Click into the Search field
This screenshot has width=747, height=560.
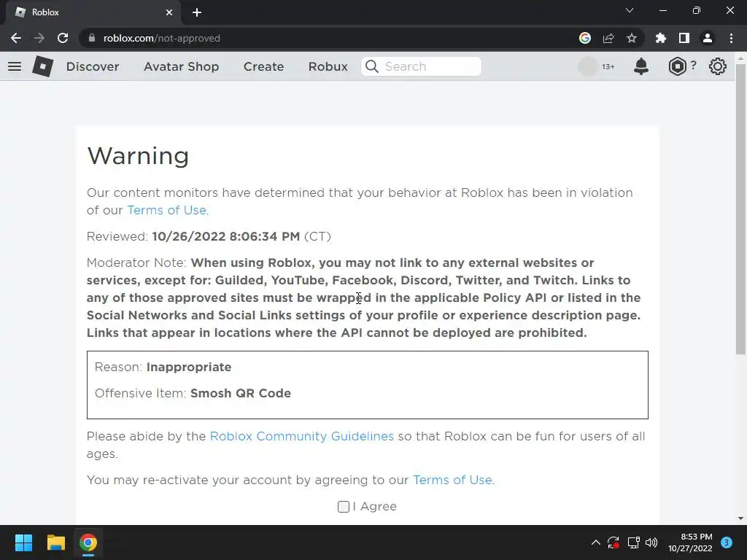(x=421, y=66)
